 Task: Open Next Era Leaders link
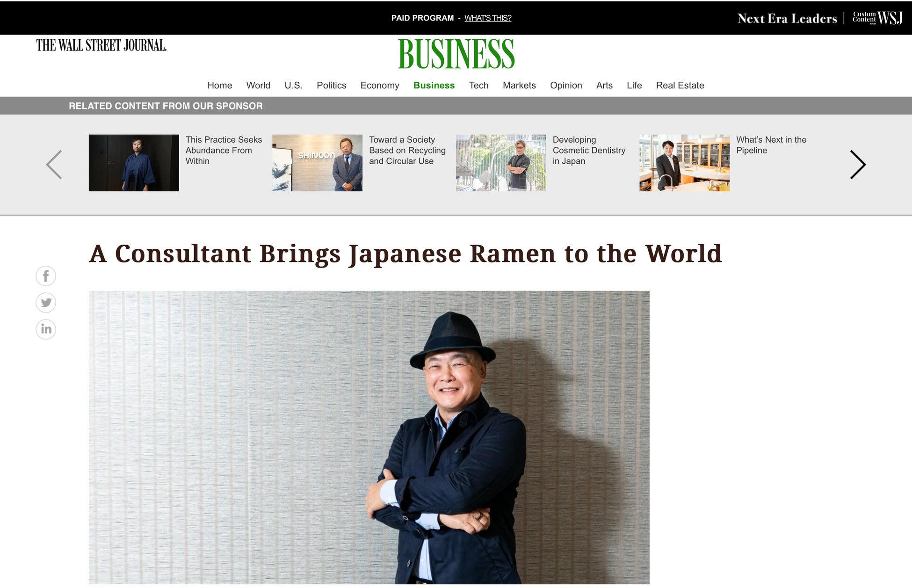[x=787, y=18]
